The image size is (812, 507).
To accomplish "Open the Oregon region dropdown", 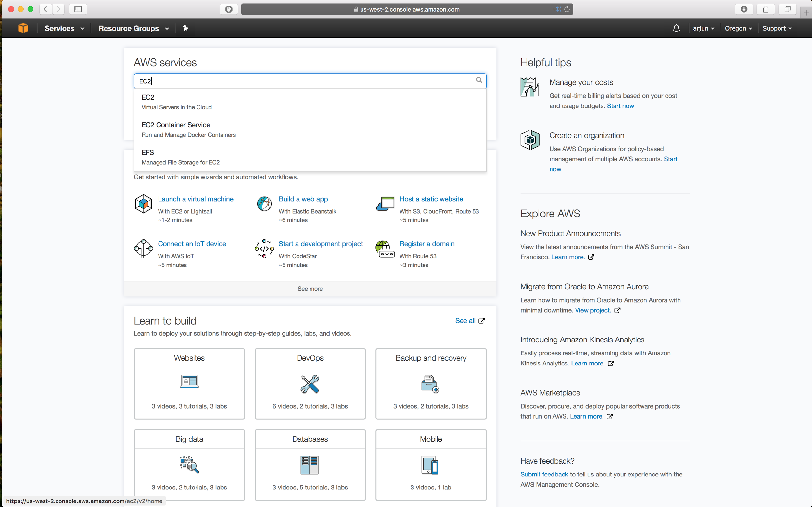I will [738, 28].
